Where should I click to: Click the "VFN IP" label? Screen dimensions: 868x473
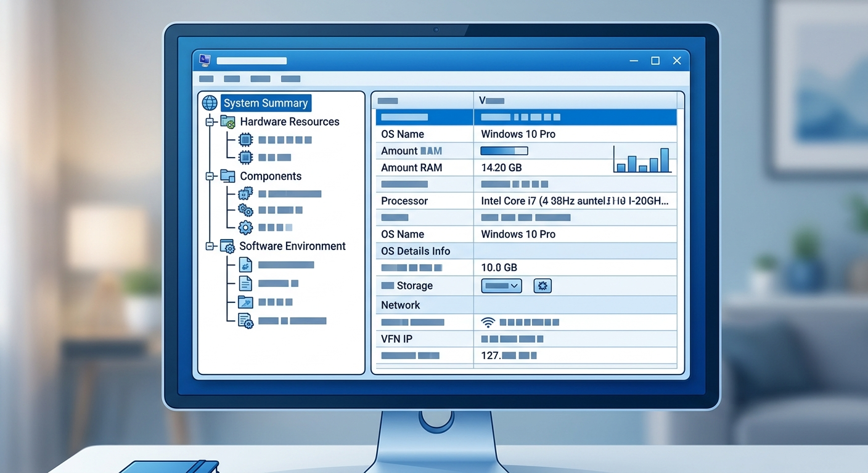[x=397, y=339]
